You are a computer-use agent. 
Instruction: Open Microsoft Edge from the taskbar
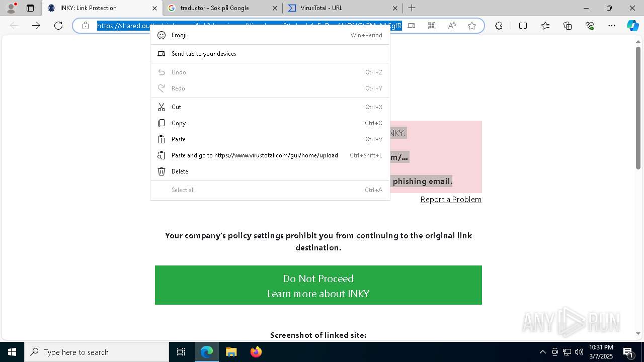(x=207, y=352)
